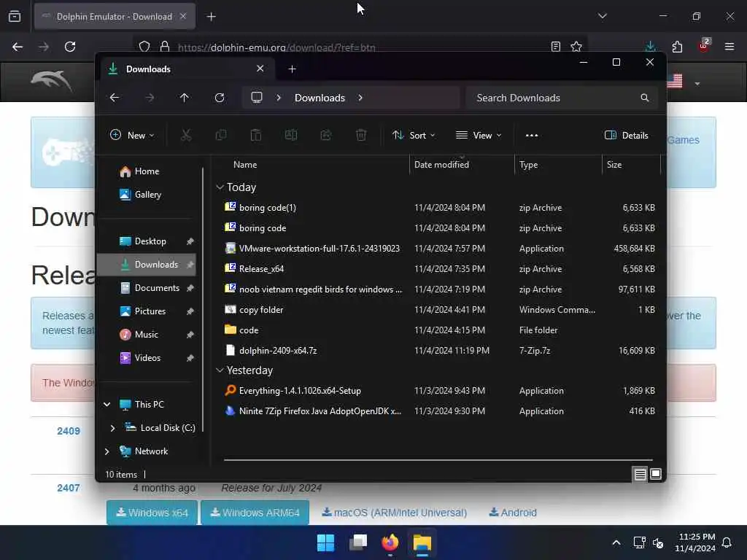The height and width of the screenshot is (560, 747).
Task: Select the dolphin-2409-x64.7z file
Action: (439, 351)
